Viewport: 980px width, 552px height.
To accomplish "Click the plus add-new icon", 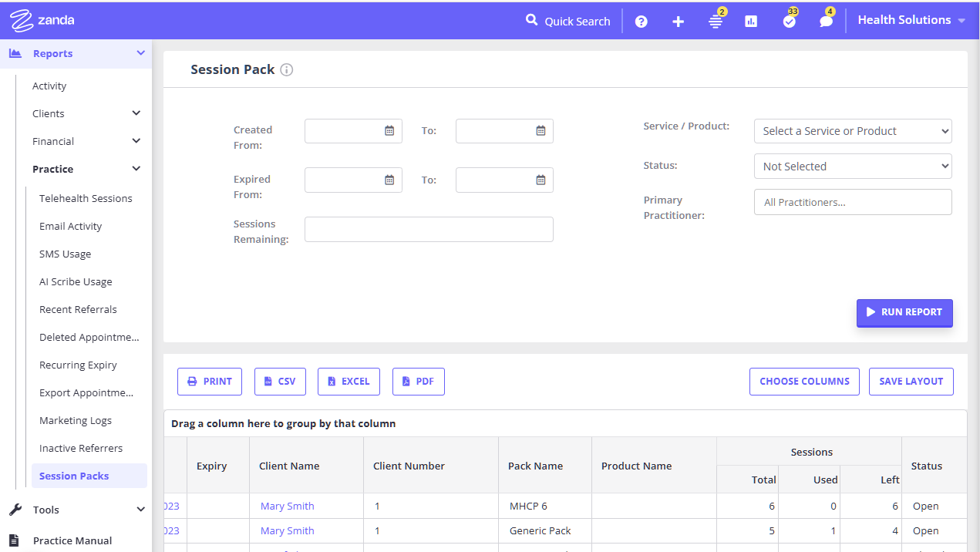I will coord(678,22).
